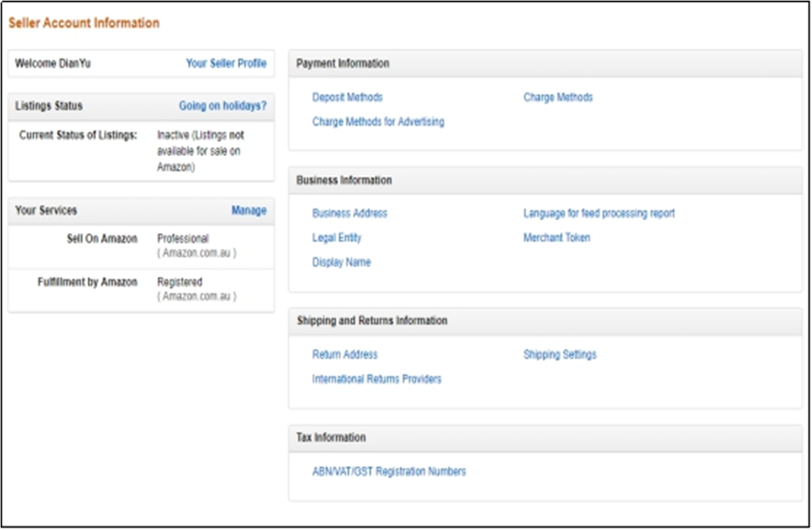The width and height of the screenshot is (812, 530).
Task: Open ABN/VAT/GST Registration Numbers link
Action: coord(389,471)
